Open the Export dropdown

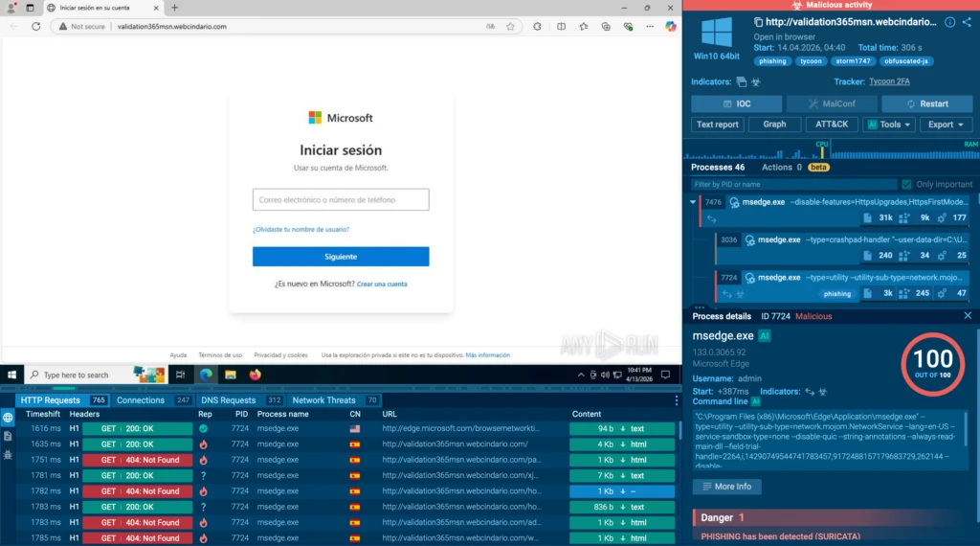(x=946, y=125)
